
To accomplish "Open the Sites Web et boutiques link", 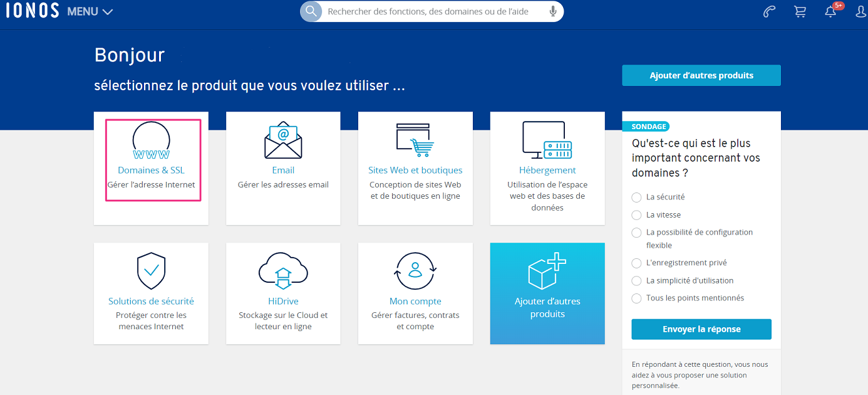I will pos(415,170).
